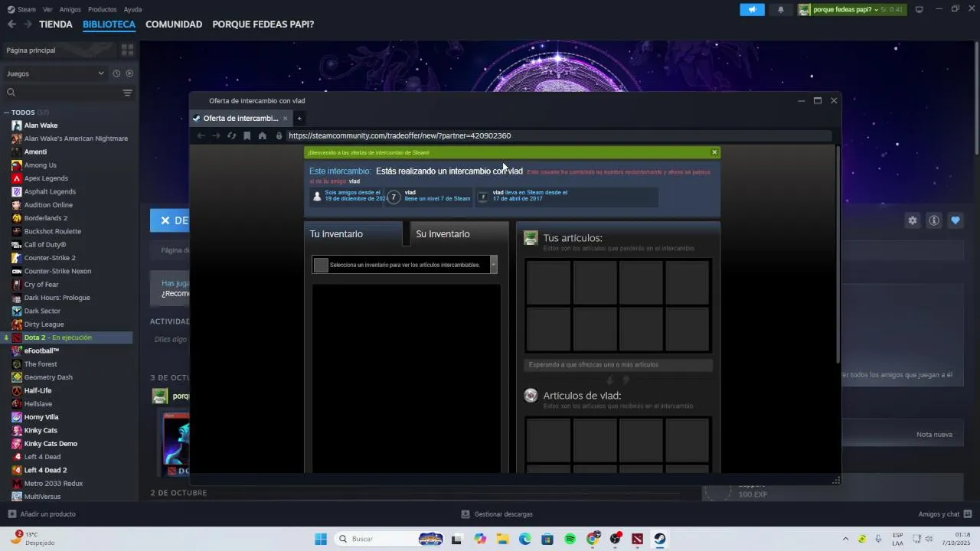
Task: Close the Oferta de intercambi... tab
Action: pos(285,118)
